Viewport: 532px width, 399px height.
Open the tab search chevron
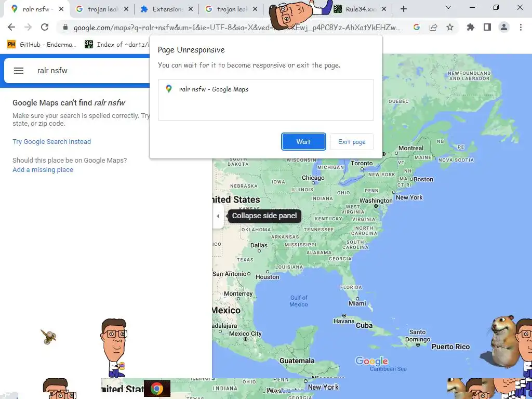pos(448,7)
